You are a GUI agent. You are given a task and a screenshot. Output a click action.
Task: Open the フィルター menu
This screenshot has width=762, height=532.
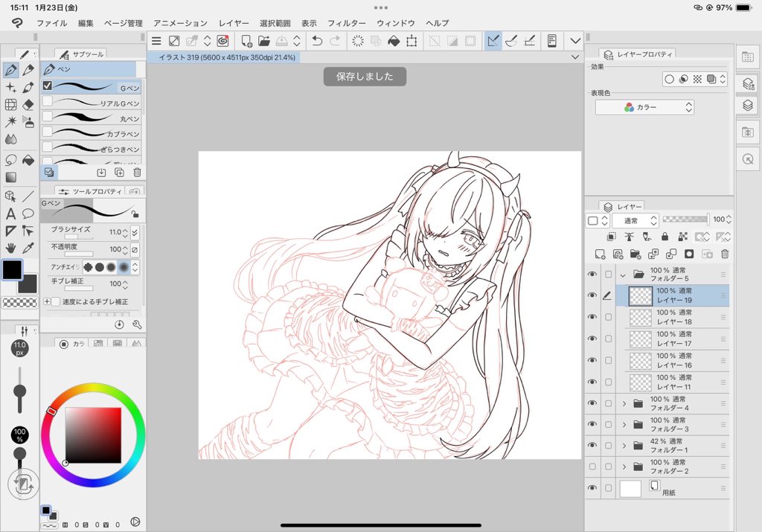tap(347, 23)
